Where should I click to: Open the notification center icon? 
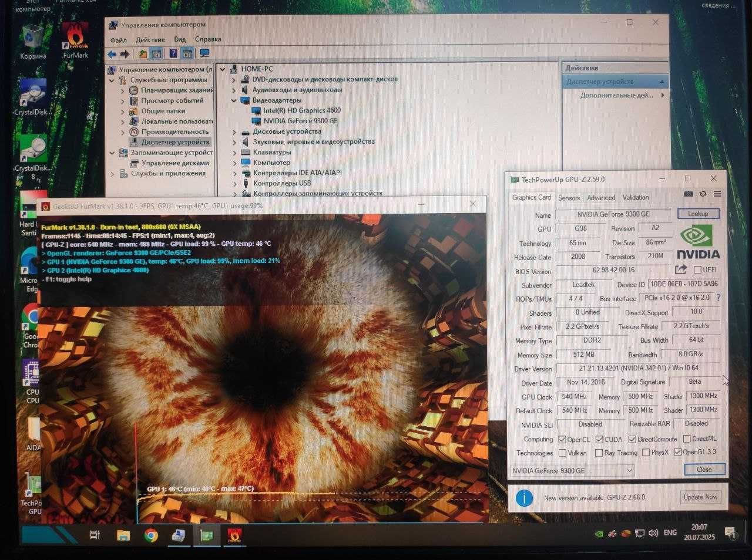click(x=730, y=533)
